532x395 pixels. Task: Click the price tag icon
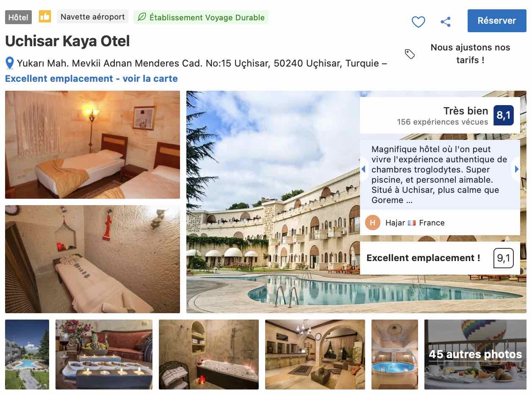(x=410, y=54)
